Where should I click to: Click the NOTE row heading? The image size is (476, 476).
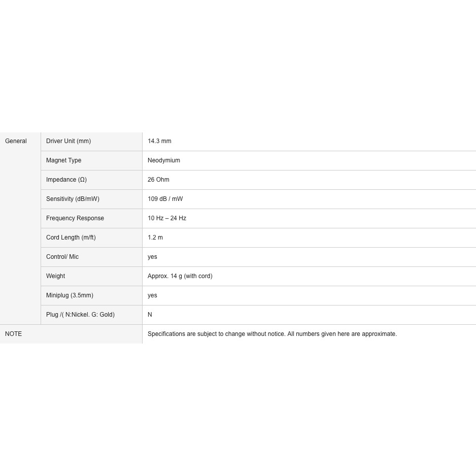(14, 334)
